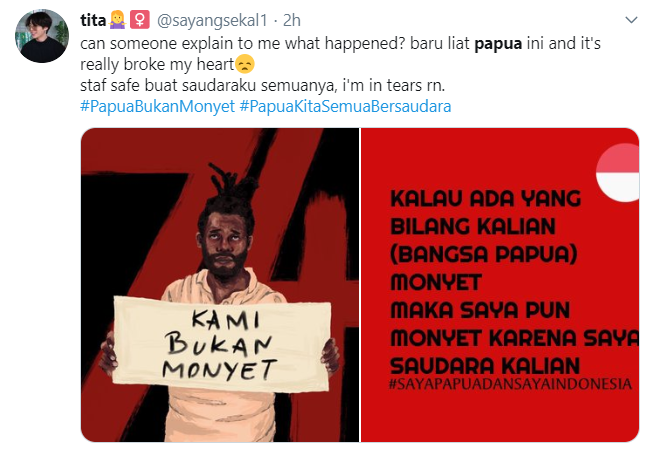Open tita's round profile avatar

(x=42, y=36)
